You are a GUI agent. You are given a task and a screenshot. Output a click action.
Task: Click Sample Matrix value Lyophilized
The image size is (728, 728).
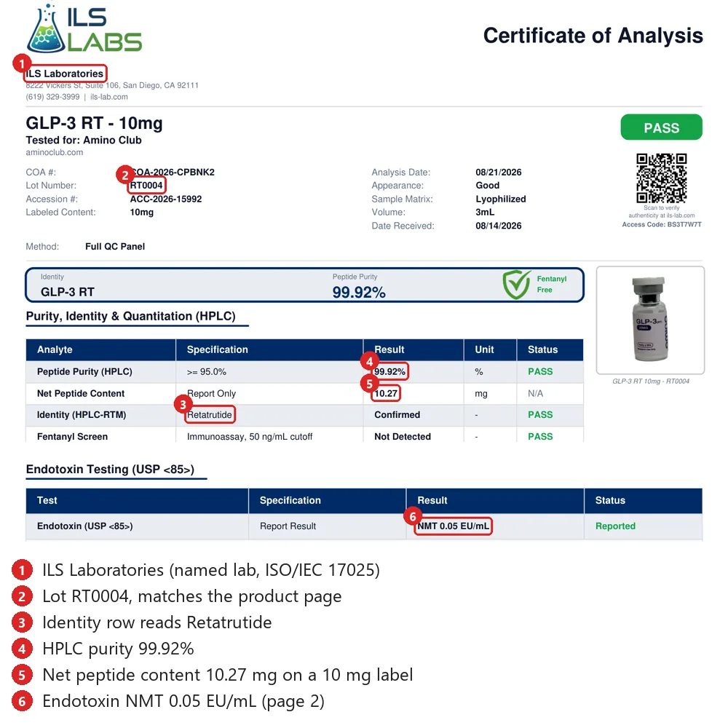[x=501, y=199]
